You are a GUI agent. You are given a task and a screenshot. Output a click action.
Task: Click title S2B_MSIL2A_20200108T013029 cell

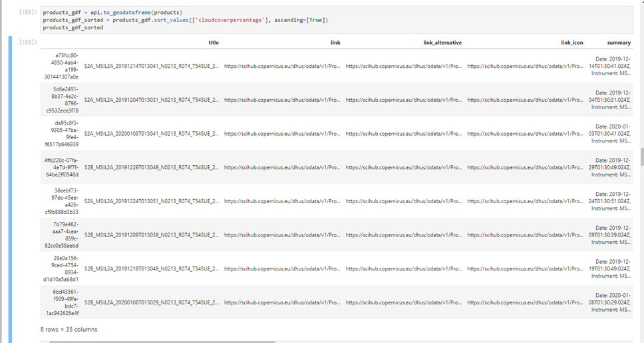pos(152,302)
